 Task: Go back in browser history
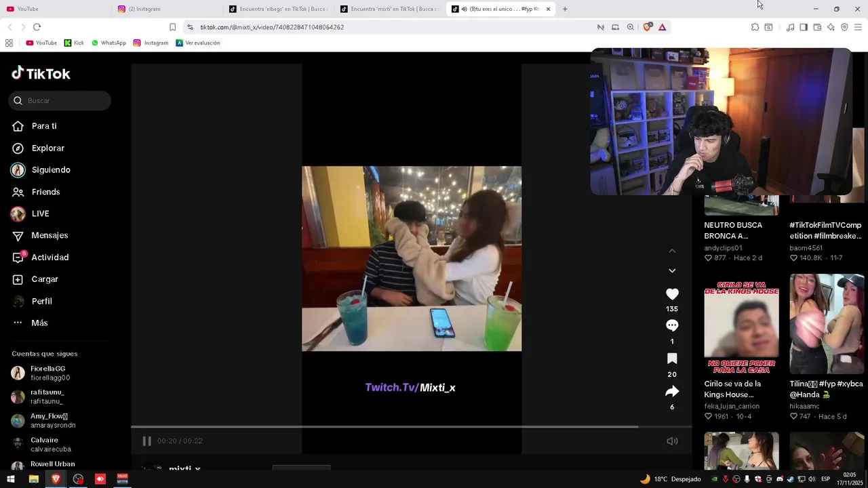point(9,27)
